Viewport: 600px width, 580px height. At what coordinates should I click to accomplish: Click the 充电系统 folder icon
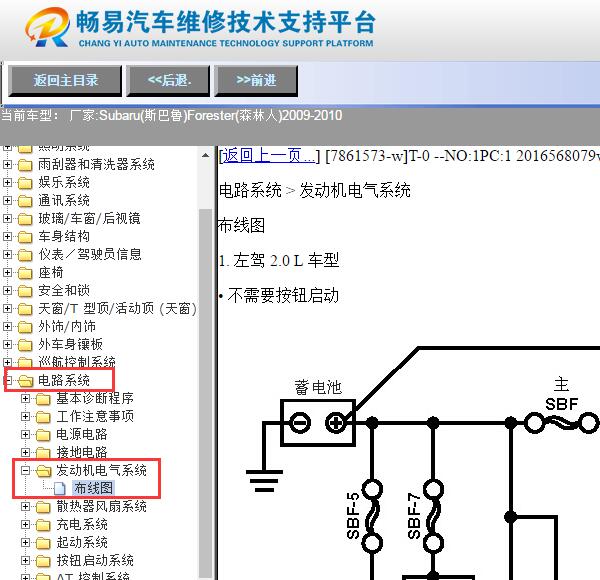[x=43, y=525]
